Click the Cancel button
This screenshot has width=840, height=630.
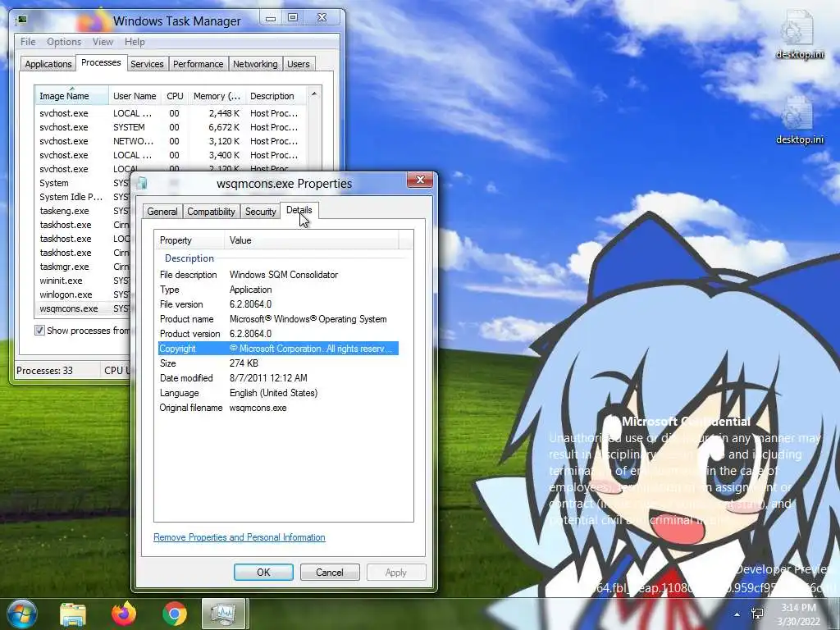point(330,572)
